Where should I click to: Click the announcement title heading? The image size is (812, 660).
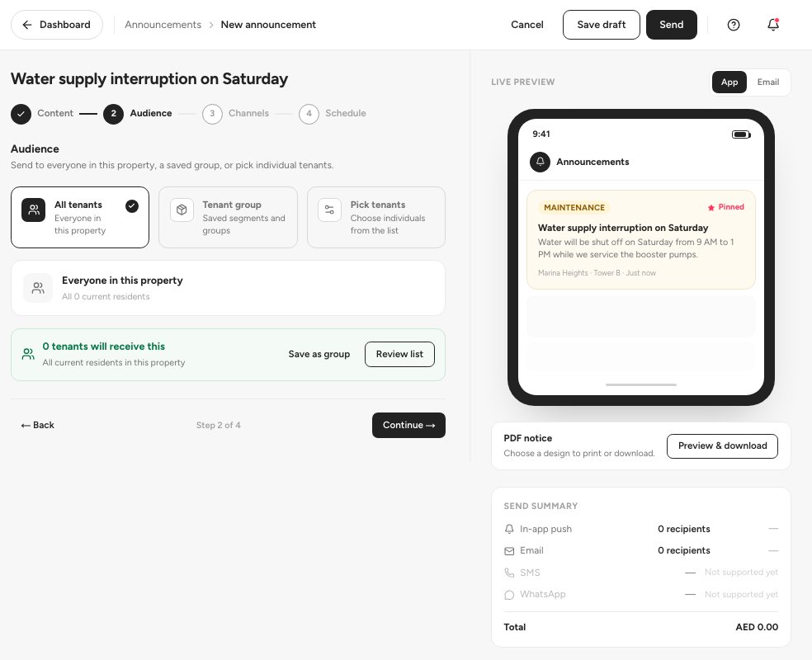149,78
